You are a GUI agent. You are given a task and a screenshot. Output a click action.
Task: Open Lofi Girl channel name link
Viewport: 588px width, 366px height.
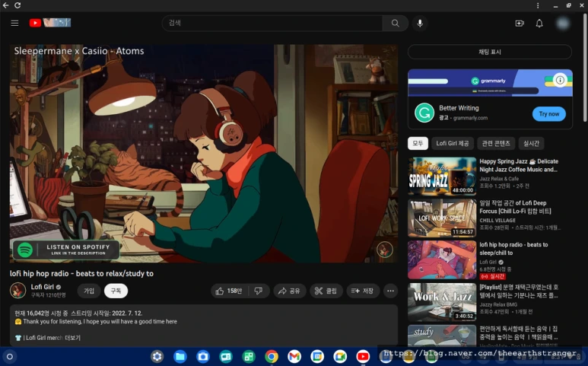tap(42, 287)
